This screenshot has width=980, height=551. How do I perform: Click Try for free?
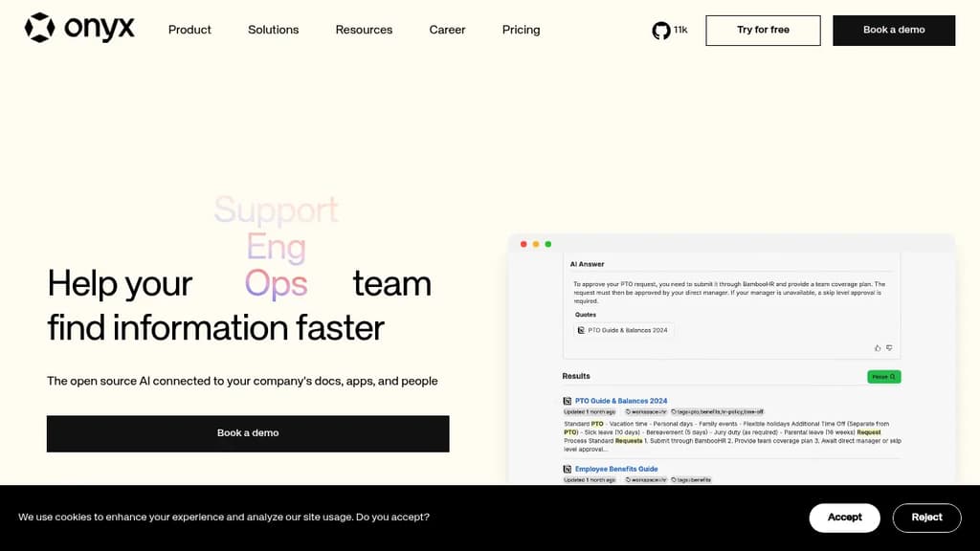(x=763, y=30)
